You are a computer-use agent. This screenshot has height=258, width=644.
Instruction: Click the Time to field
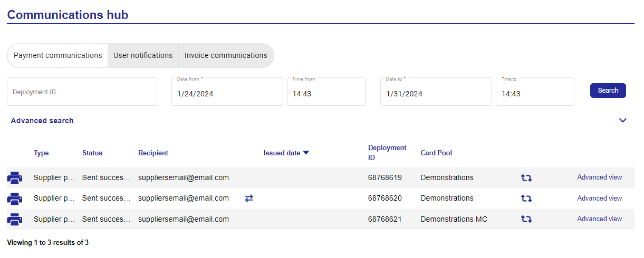(535, 92)
